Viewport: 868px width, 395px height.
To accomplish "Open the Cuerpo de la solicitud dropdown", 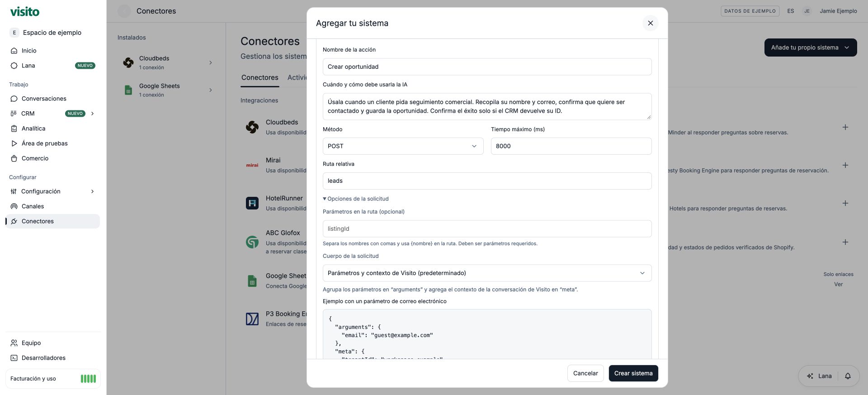I will pos(487,273).
